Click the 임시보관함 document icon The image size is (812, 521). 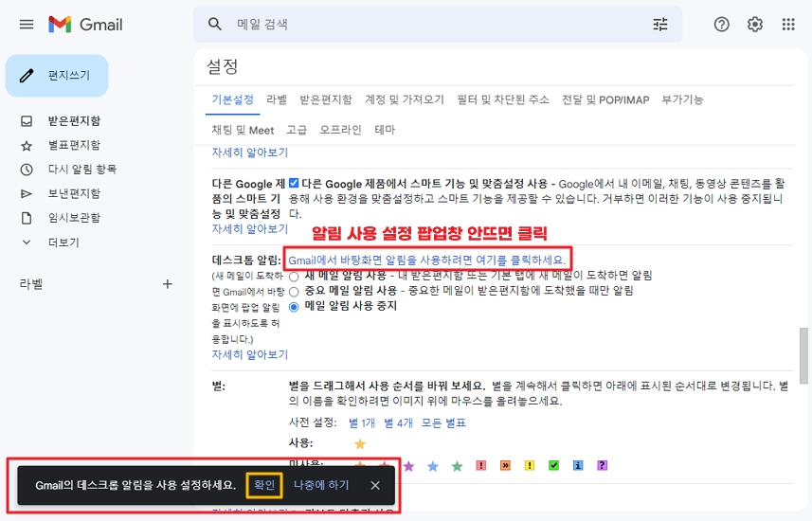point(27,218)
